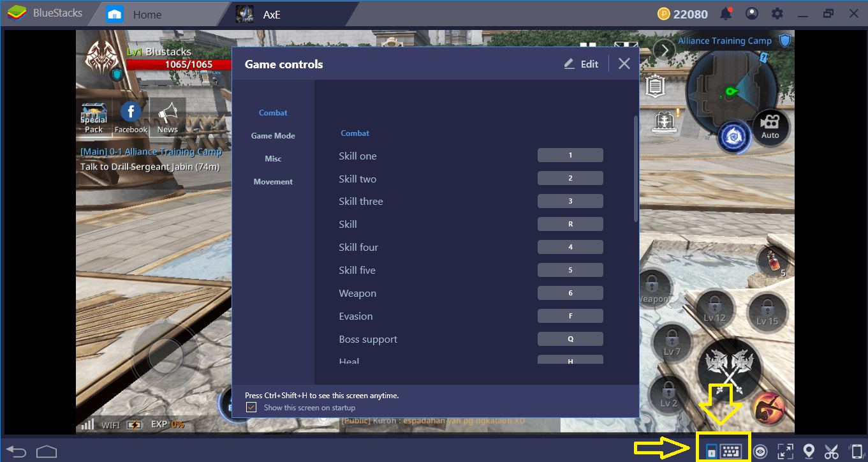Click the red weapon swap icon
The width and height of the screenshot is (868, 462).
[x=769, y=407]
